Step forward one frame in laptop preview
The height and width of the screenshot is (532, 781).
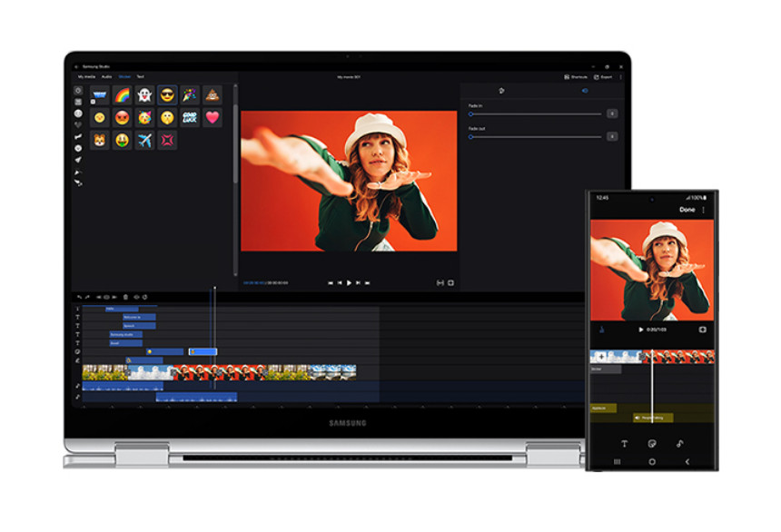[x=358, y=283]
